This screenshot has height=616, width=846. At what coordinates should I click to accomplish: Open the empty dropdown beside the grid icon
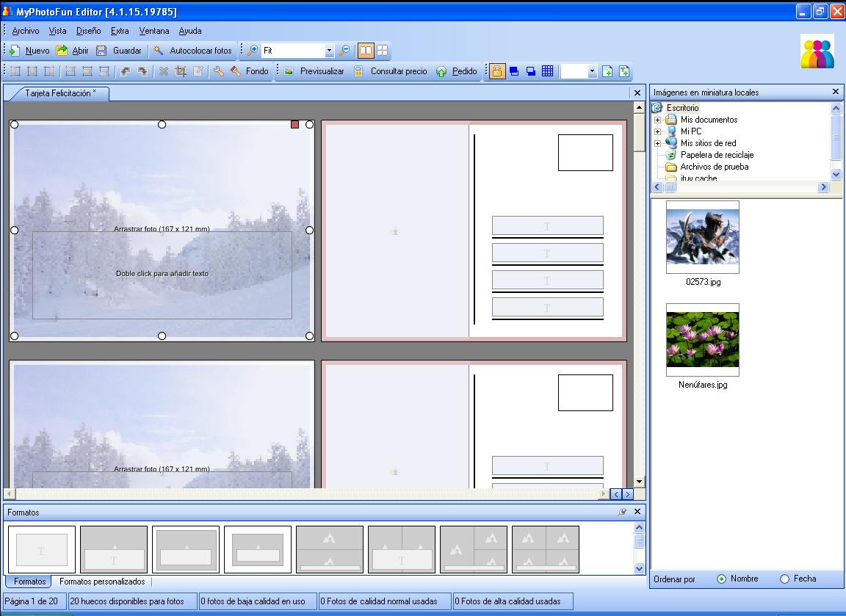point(592,71)
